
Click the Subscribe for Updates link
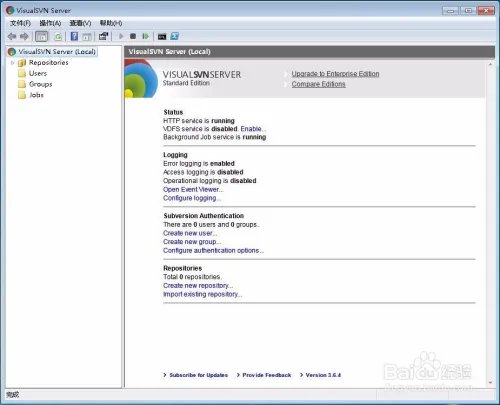[199, 375]
